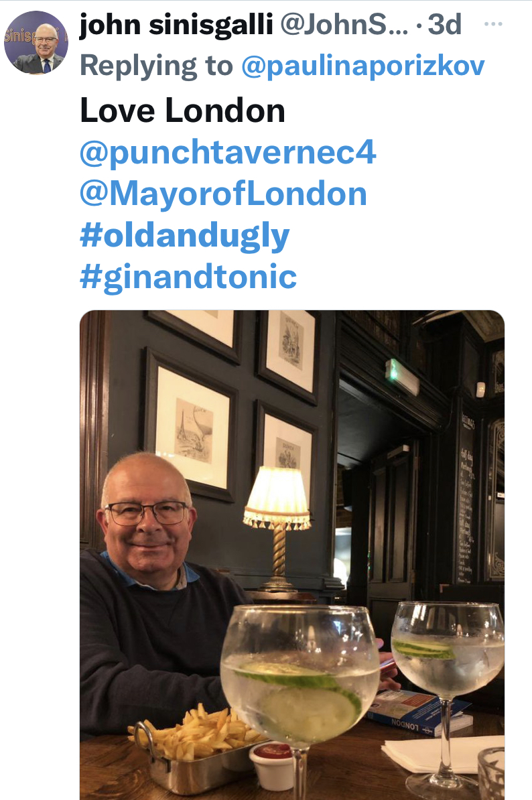
Task: Open the @JohnS... handle link
Action: point(344,25)
